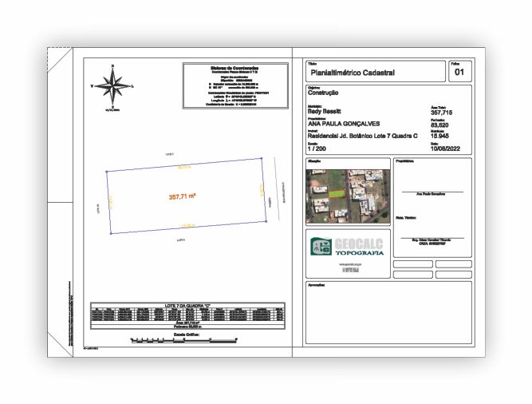
Task: Select the Planialtimétrico Cadastral title text
Action: 352,73
